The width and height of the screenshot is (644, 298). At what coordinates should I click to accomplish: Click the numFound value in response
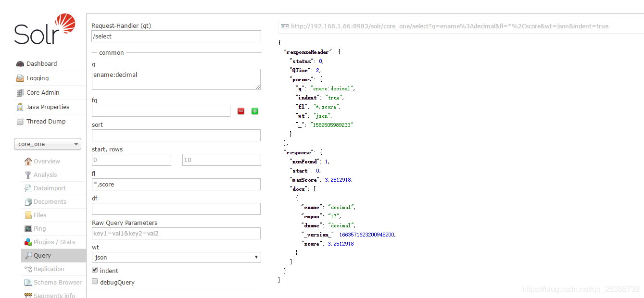327,161
